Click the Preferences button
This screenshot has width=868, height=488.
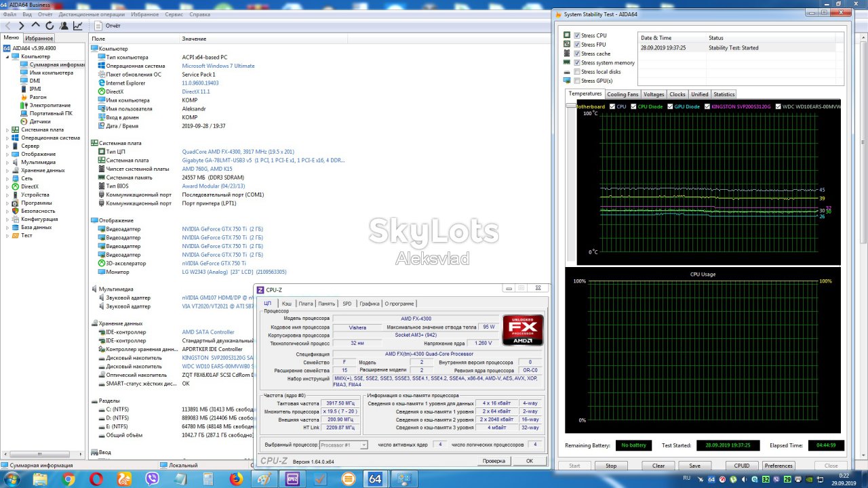[778, 466]
